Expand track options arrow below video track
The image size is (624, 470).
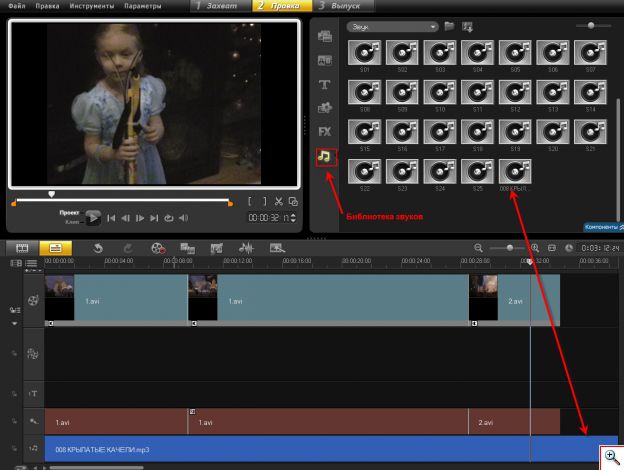(x=15, y=324)
